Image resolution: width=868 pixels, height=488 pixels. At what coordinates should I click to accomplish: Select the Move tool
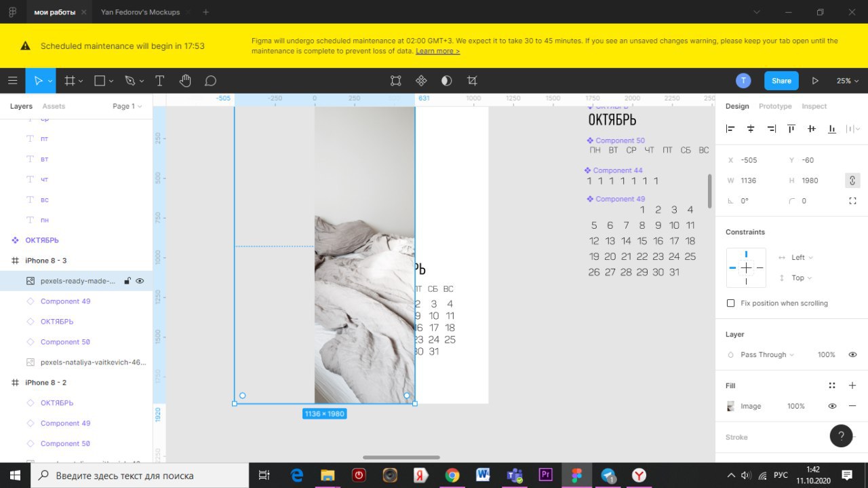(x=37, y=81)
